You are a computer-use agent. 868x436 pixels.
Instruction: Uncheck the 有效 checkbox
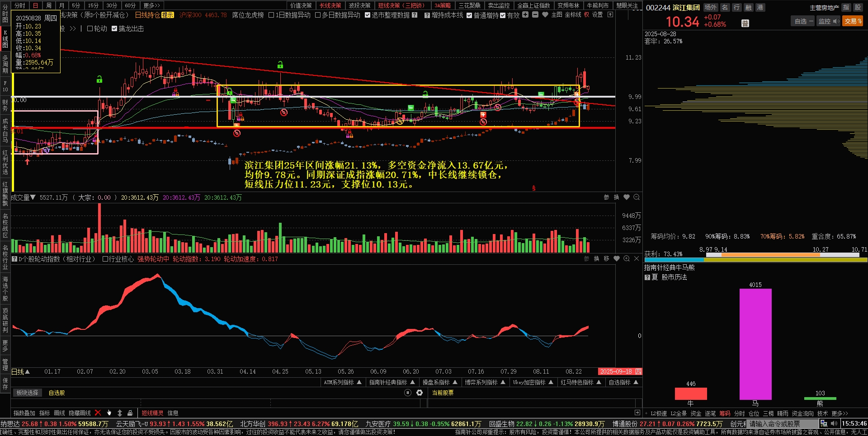coord(503,15)
